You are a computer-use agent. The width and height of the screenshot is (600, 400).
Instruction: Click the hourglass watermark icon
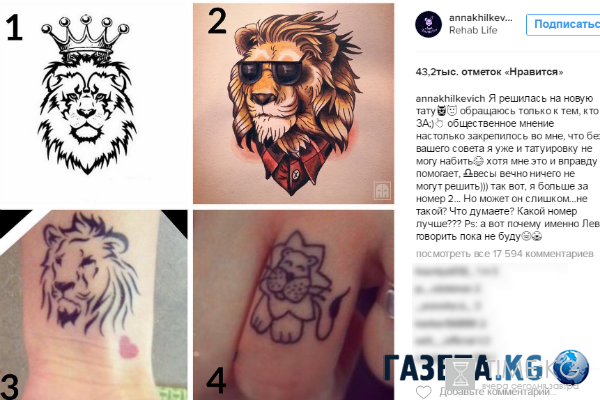tap(460, 375)
